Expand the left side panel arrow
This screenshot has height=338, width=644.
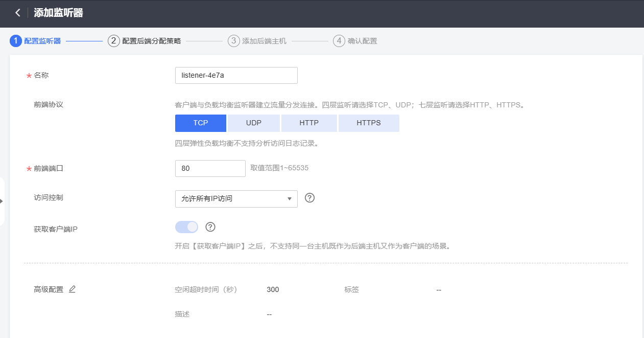coord(2,201)
